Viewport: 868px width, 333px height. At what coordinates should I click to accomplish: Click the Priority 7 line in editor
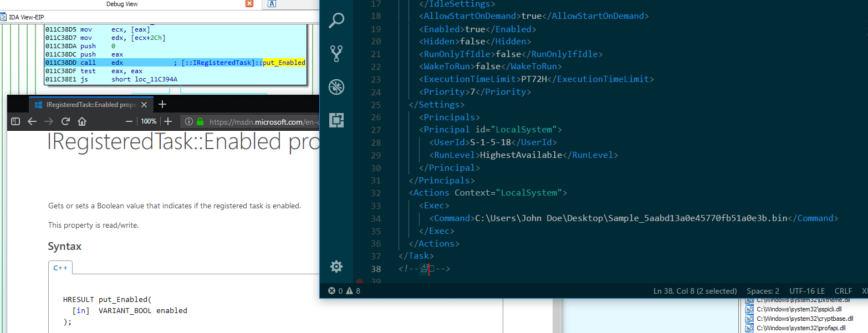(x=475, y=92)
